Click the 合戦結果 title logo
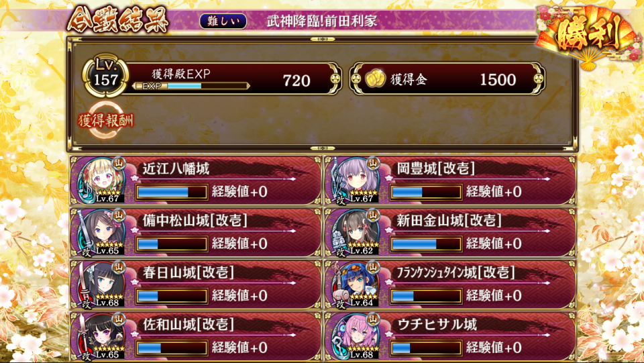Viewport: 644px width, 363px height. (118, 19)
